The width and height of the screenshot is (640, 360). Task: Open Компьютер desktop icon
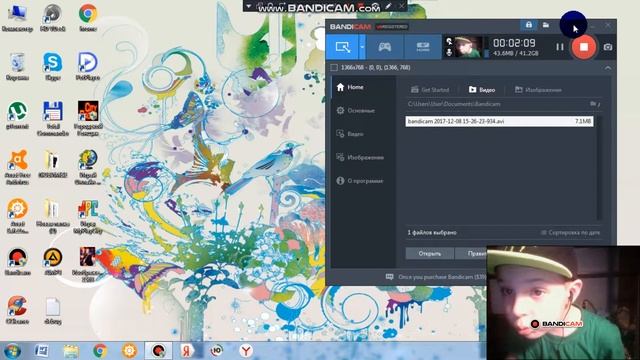pos(17,18)
